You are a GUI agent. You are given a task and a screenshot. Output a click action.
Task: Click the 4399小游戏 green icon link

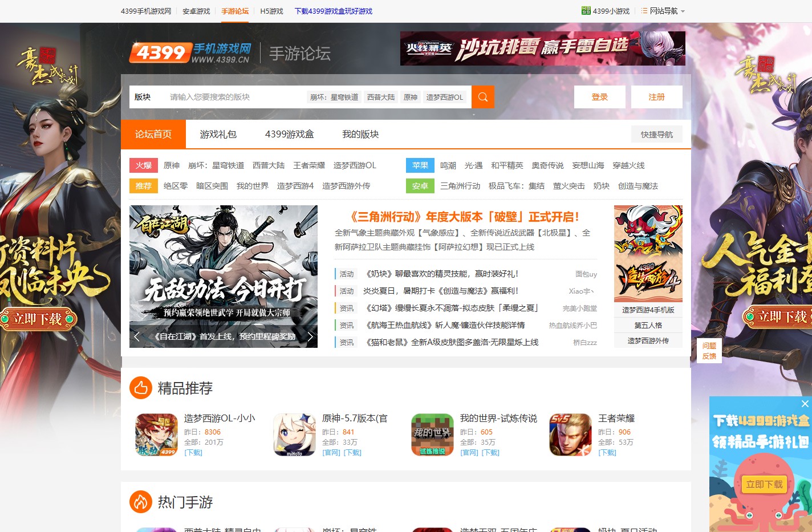coord(606,11)
